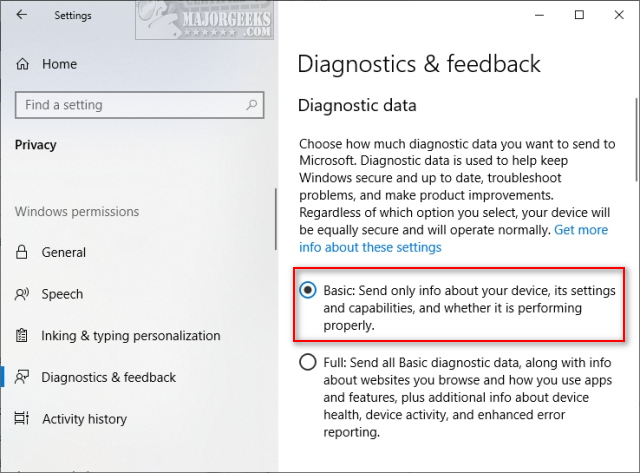Click the Home house icon

pos(22,64)
